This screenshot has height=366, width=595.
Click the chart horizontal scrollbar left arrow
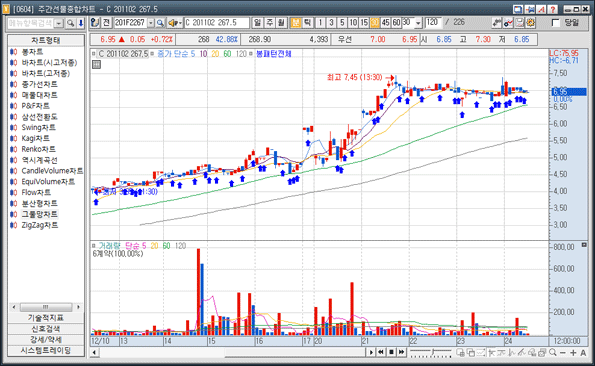pos(94,353)
